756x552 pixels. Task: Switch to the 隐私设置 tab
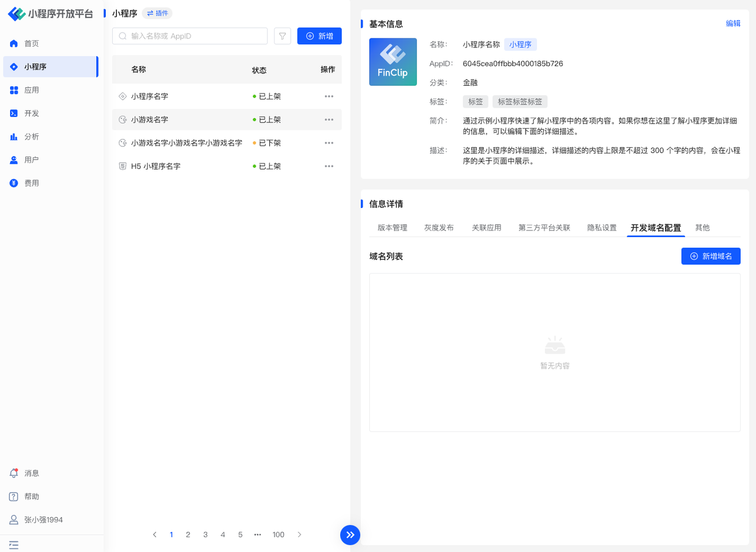tap(601, 228)
